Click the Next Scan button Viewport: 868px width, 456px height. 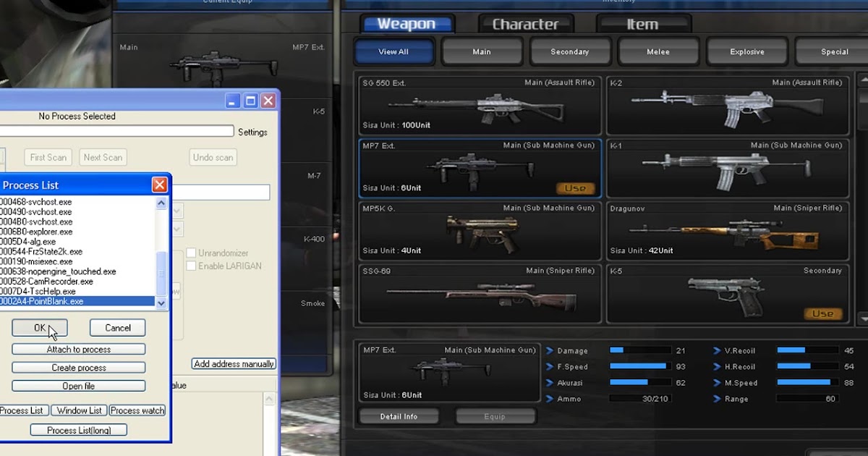click(x=103, y=157)
